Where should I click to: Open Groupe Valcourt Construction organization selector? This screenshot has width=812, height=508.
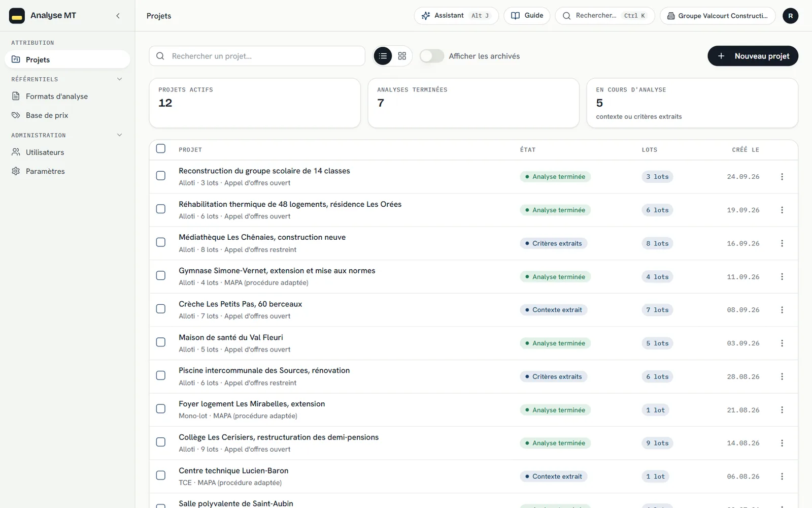(x=718, y=16)
